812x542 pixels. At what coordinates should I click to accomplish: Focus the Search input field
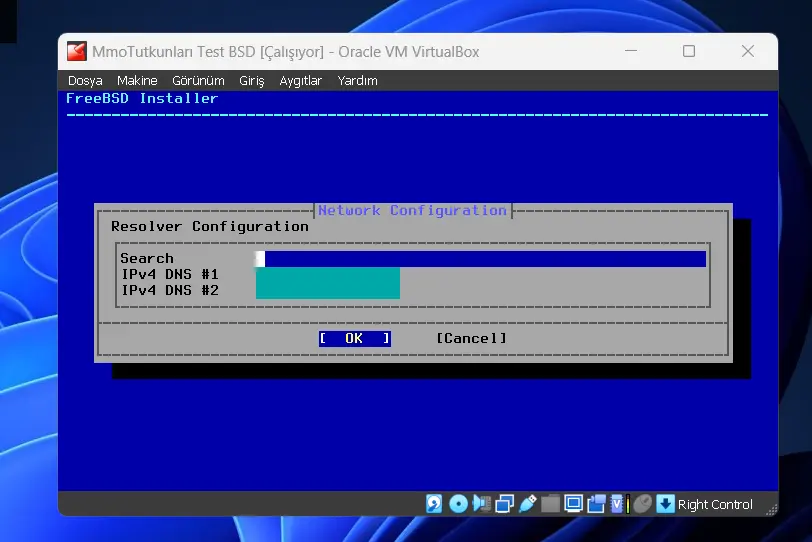coord(481,259)
